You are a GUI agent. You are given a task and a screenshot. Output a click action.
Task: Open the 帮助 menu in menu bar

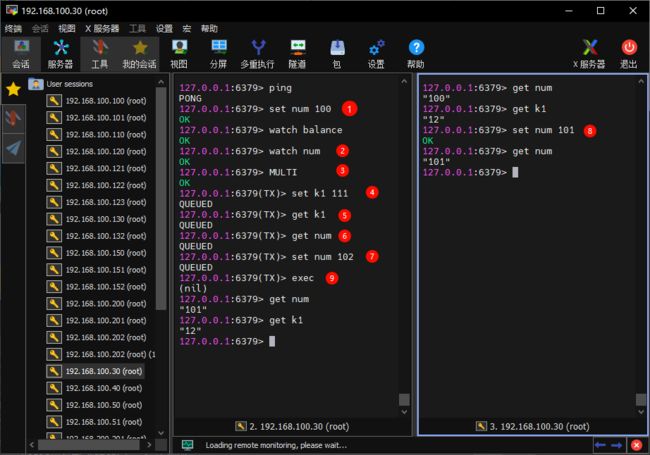tap(209, 29)
